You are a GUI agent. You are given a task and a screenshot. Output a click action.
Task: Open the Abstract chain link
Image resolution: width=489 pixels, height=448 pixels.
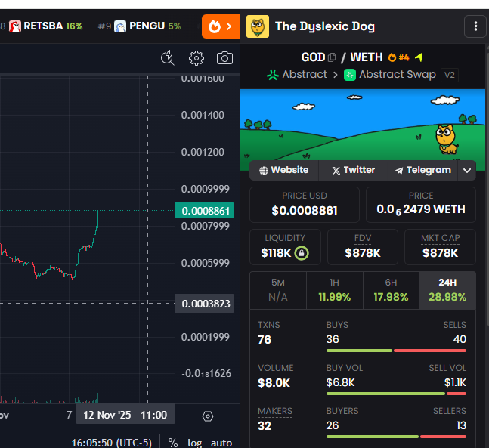pos(297,75)
